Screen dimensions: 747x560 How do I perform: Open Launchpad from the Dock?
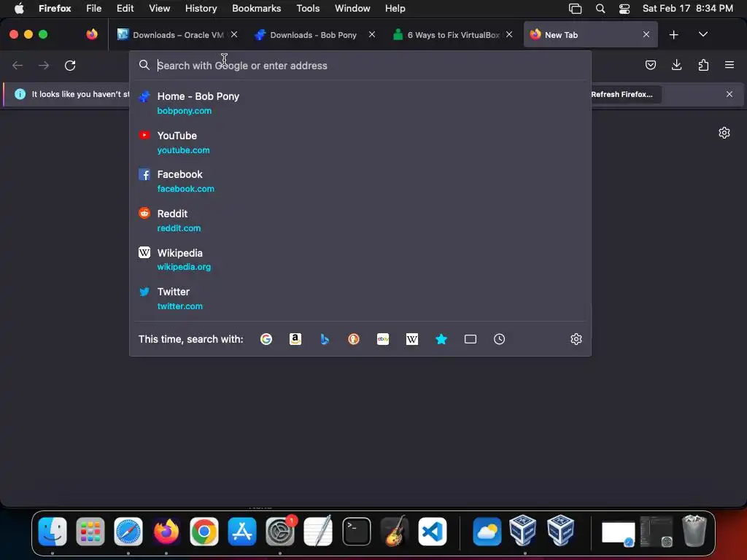click(x=90, y=532)
